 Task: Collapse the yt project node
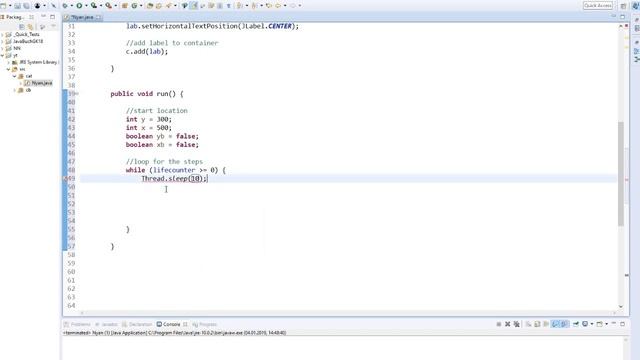click(x=2, y=56)
